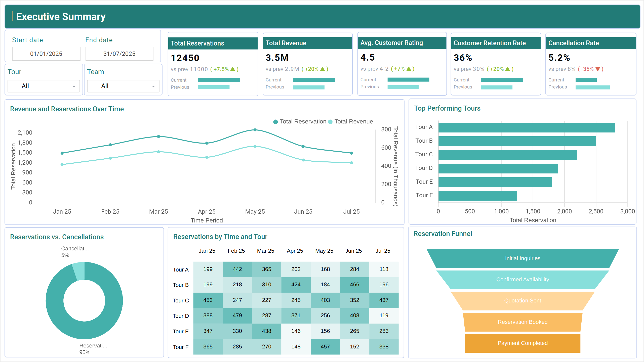The width and height of the screenshot is (644, 362).
Task: Click the 3.5M Total Revenue value
Action: click(277, 58)
